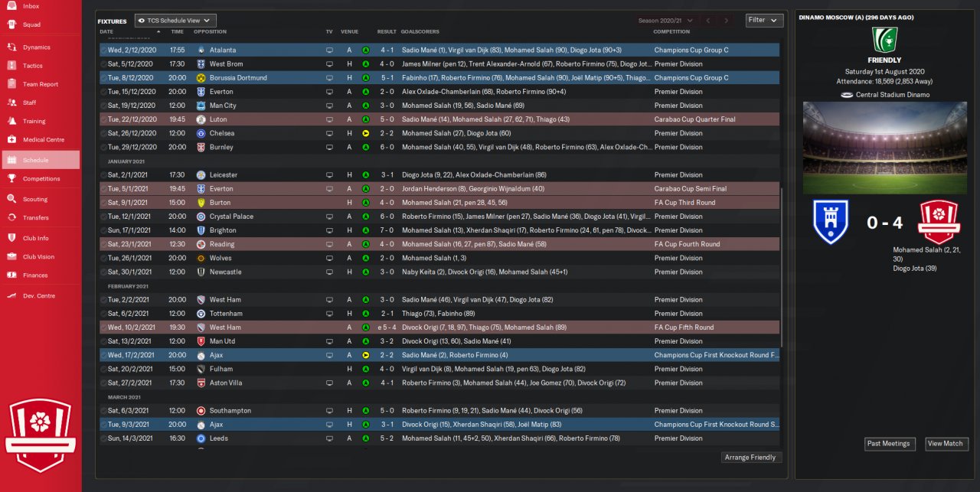Toggle the tick circle on Leeds fixture
980x492 pixels.
pyautogui.click(x=104, y=438)
